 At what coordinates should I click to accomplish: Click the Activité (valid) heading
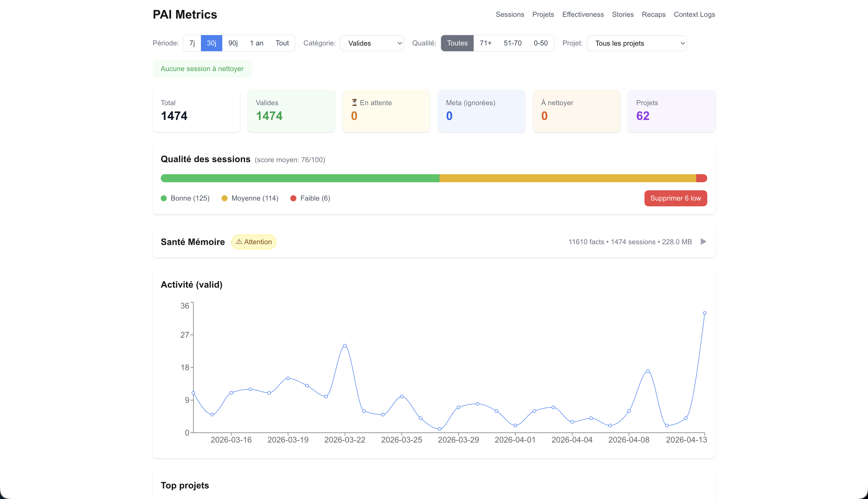(191, 284)
